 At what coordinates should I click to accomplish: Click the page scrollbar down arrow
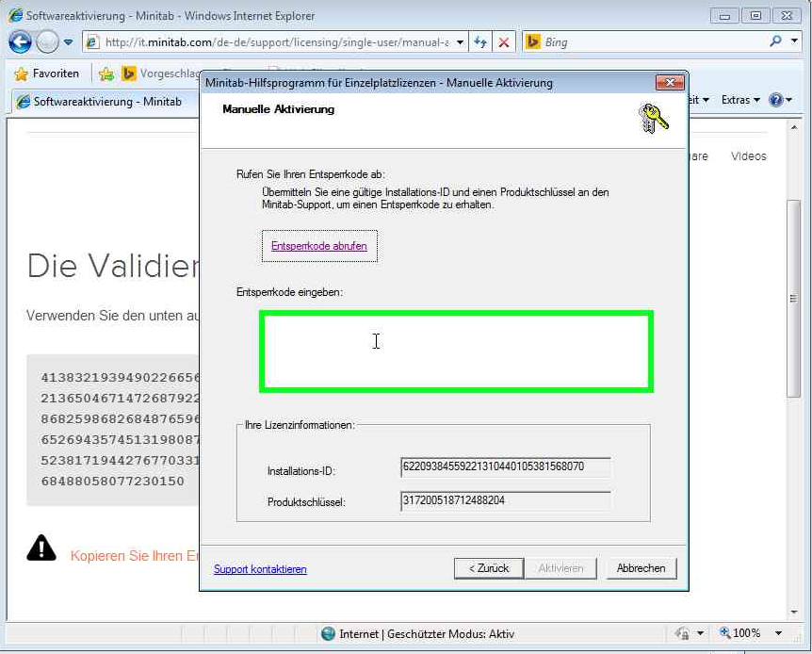coord(794,612)
